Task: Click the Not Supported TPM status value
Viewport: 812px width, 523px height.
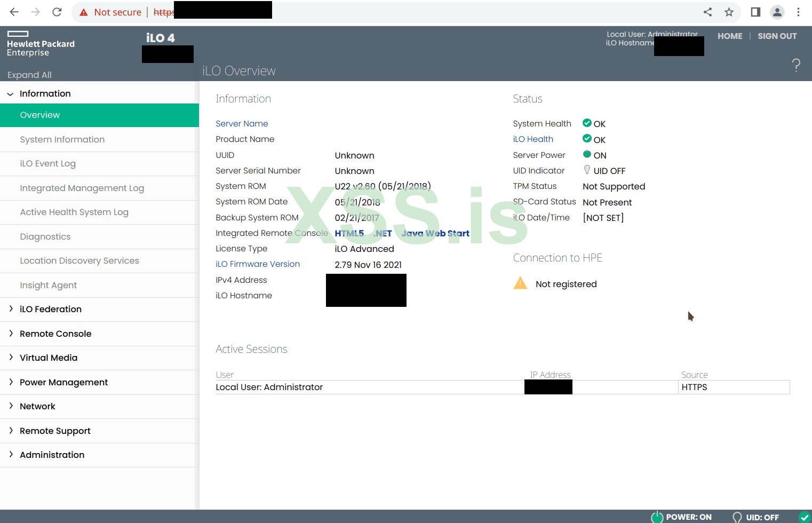Action: (614, 186)
